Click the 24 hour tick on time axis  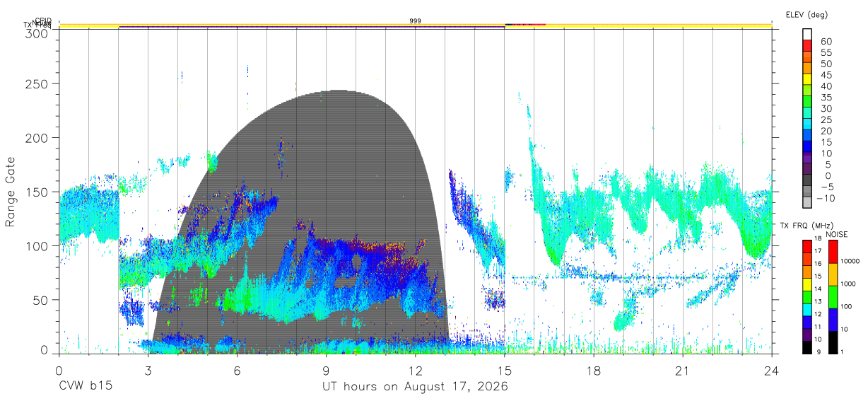pyautogui.click(x=772, y=371)
